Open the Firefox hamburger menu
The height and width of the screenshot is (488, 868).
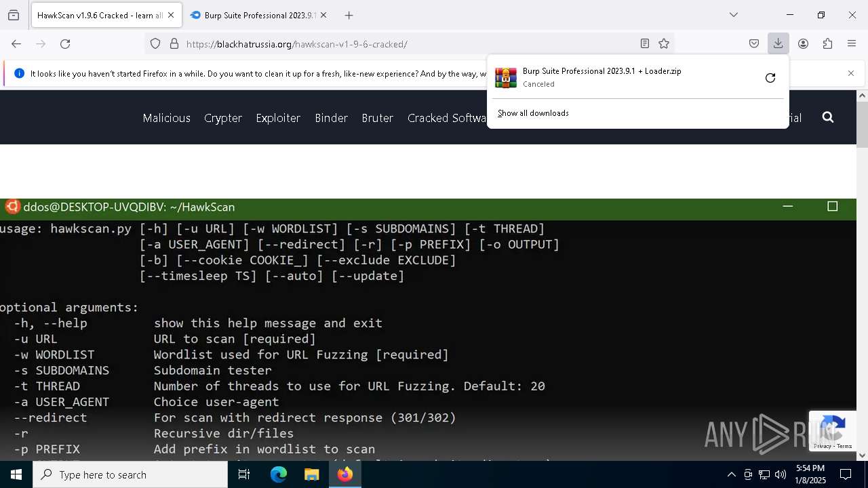pyautogui.click(x=852, y=44)
